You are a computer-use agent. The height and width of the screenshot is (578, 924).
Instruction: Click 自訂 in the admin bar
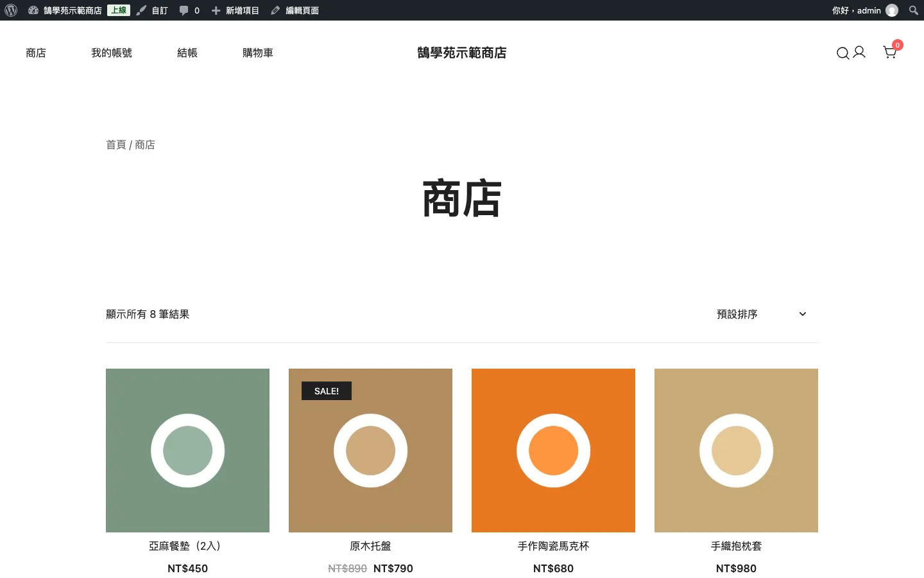pos(160,10)
